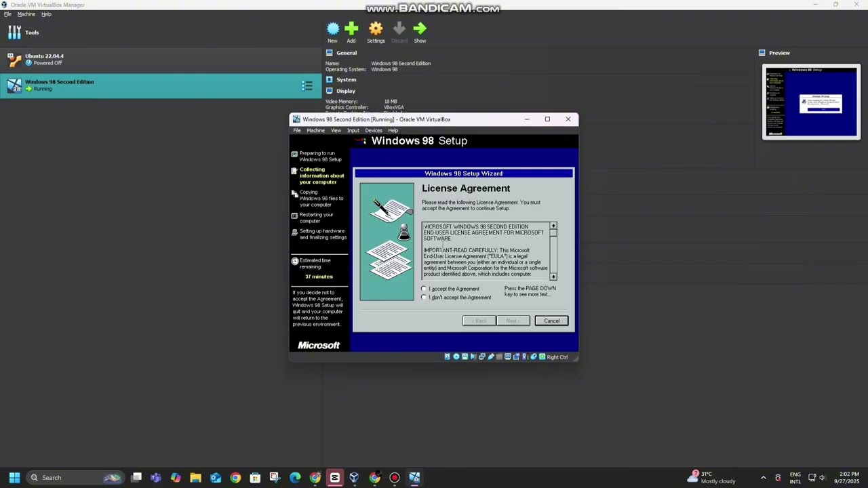The image size is (868, 488).
Task: Click the audio status icon in VM window
Action: point(473,357)
